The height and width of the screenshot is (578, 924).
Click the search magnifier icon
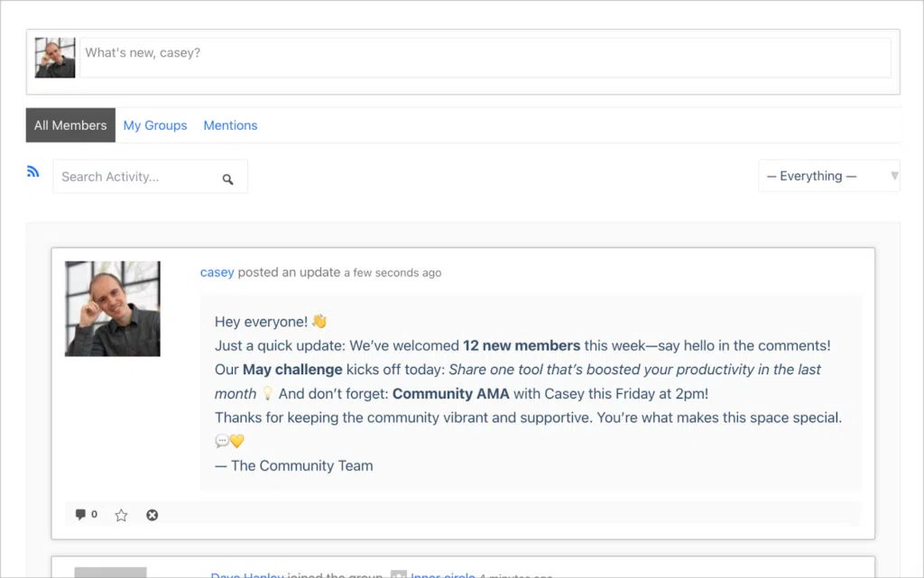[x=228, y=179]
